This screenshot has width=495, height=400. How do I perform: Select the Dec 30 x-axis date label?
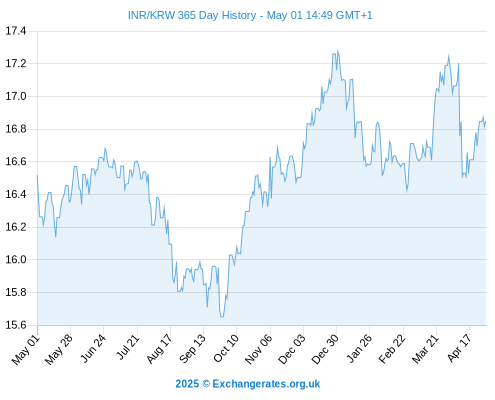(325, 350)
